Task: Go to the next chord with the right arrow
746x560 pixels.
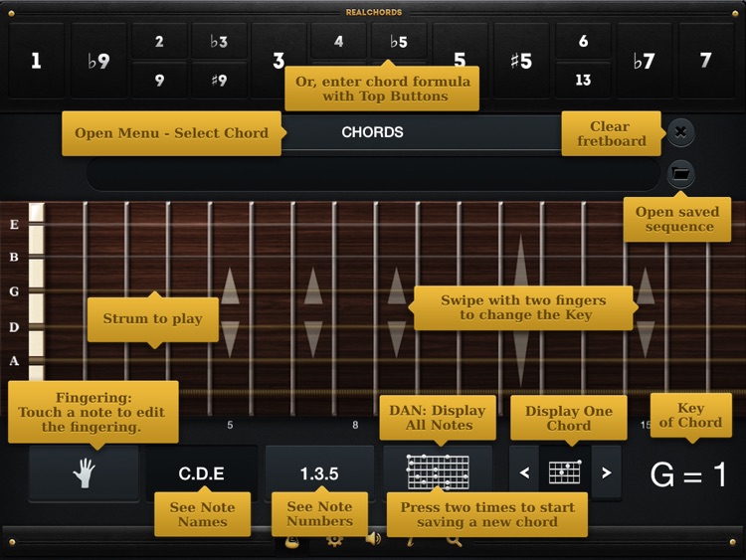Action: pyautogui.click(x=606, y=472)
